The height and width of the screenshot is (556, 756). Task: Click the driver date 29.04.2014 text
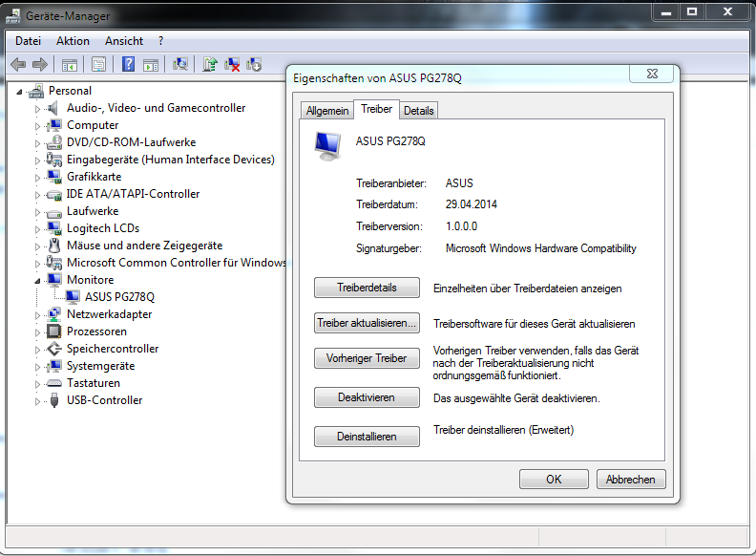coord(471,204)
